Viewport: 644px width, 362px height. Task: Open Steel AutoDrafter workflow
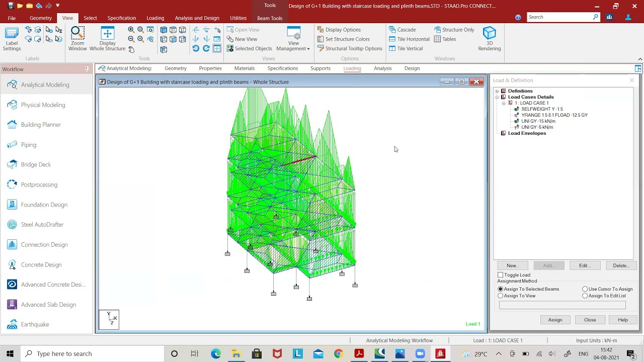(42, 225)
